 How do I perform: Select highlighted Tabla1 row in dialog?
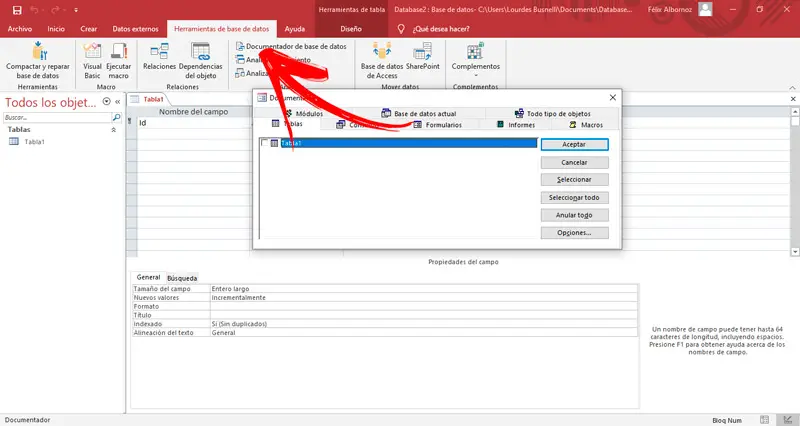coord(409,143)
